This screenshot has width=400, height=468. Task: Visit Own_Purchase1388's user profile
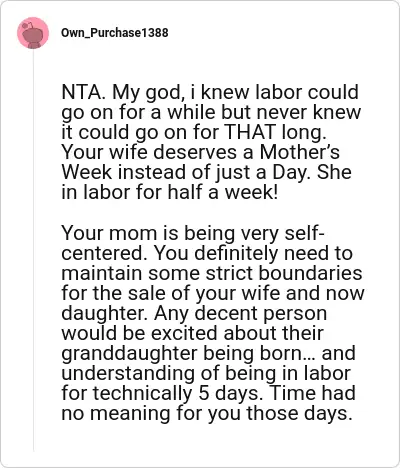pyautogui.click(x=115, y=33)
